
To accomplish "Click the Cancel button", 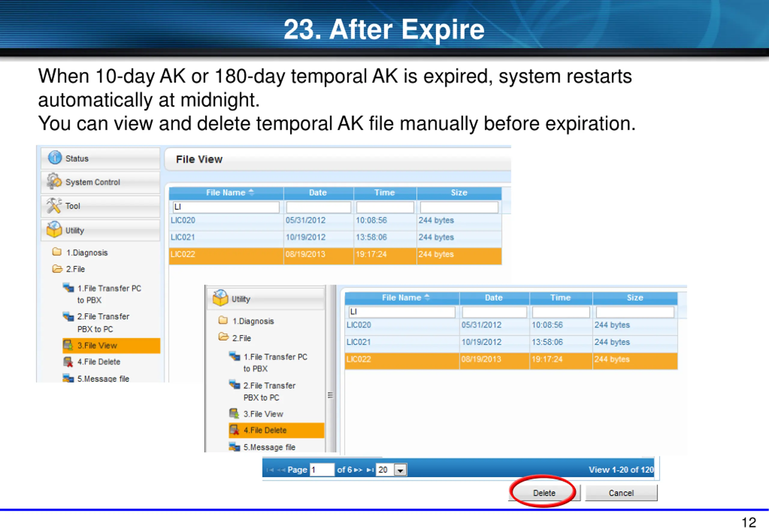I will [x=621, y=493].
